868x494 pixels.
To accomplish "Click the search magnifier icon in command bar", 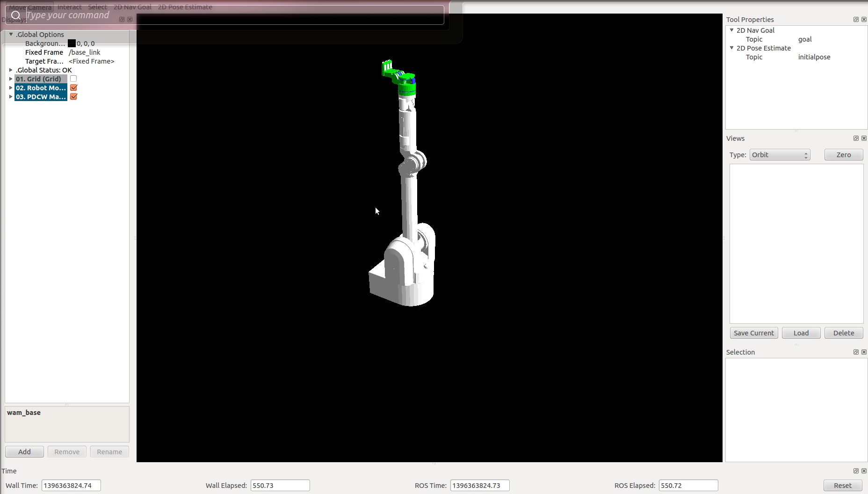I will (16, 15).
